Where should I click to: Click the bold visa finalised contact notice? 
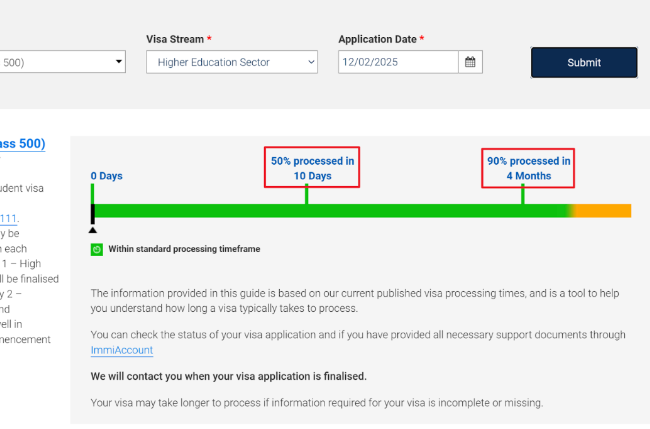click(228, 377)
